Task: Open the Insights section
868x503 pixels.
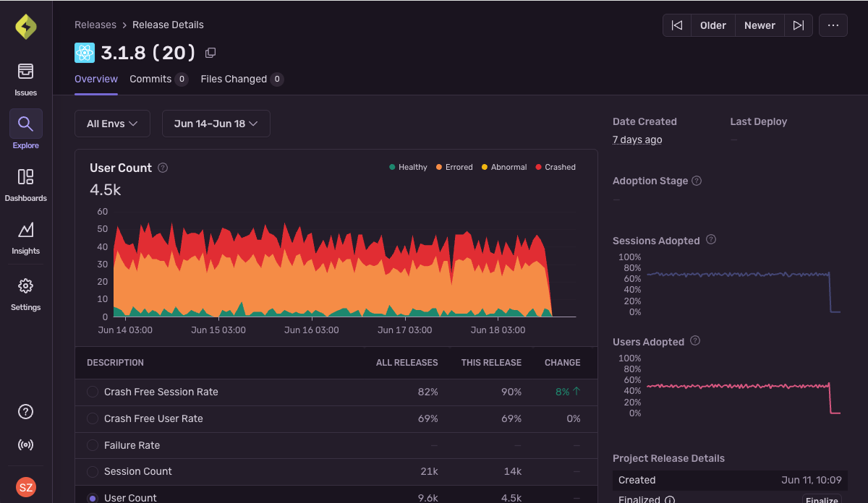Action: pos(25,238)
